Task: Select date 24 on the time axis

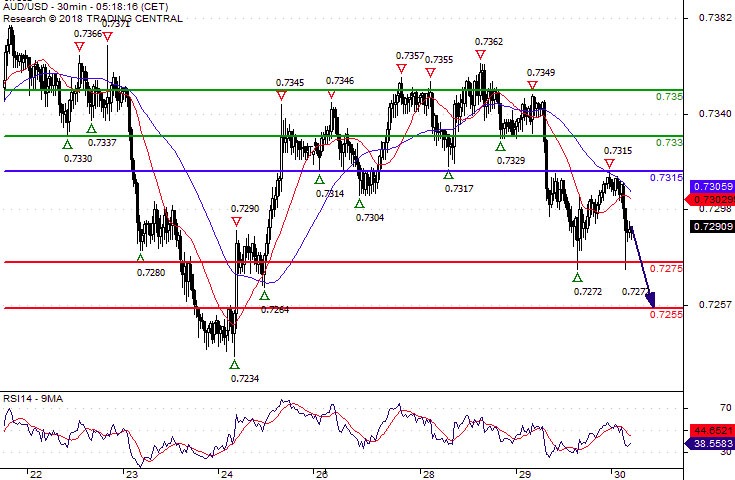Action: point(227,474)
